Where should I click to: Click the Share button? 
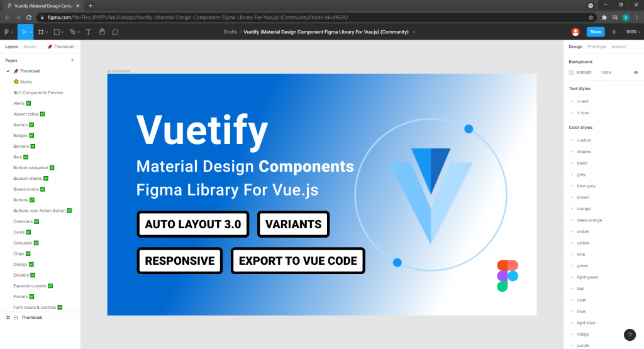[595, 31]
